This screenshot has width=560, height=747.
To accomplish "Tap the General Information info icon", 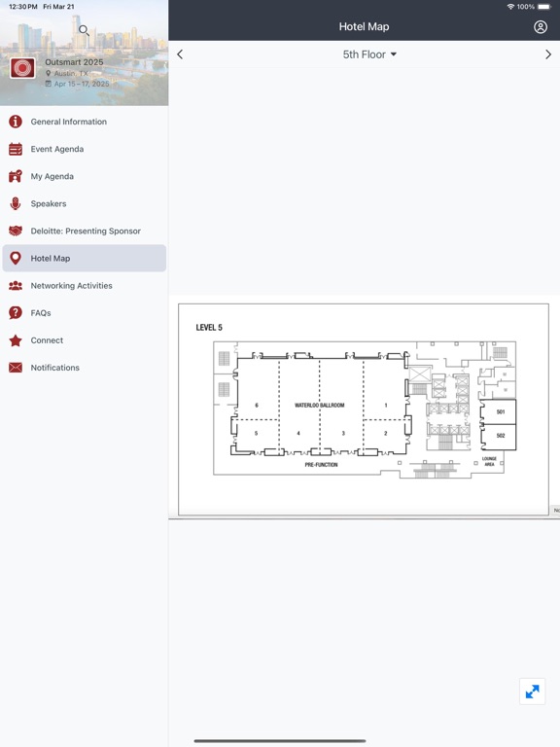I will point(16,122).
